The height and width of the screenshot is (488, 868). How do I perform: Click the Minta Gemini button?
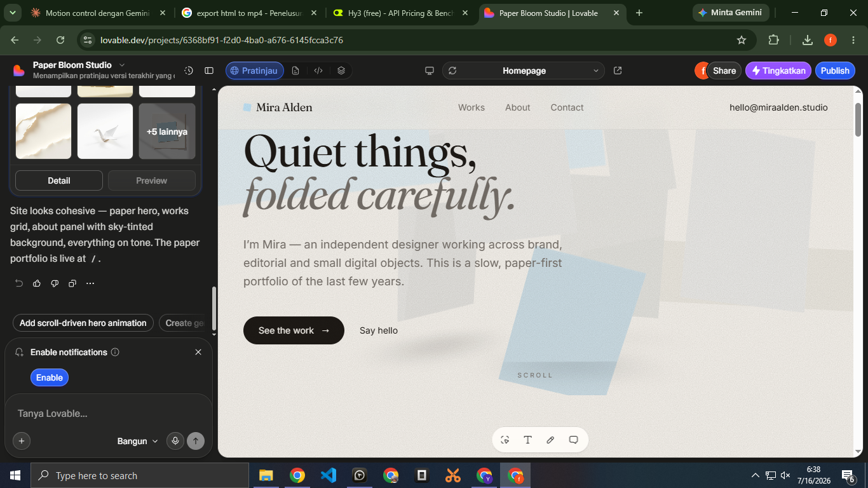coord(731,13)
